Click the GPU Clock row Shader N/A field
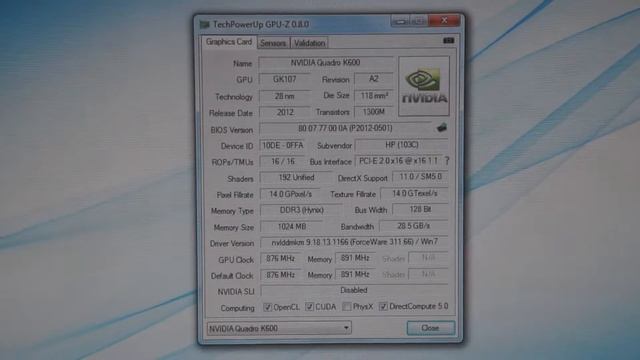 tap(428, 258)
